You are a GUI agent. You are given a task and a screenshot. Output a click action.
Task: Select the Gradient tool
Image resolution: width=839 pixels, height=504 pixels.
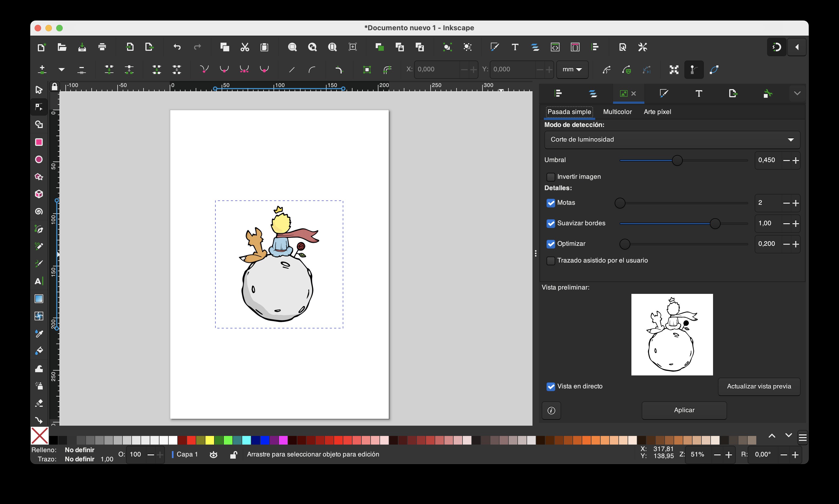click(x=39, y=298)
